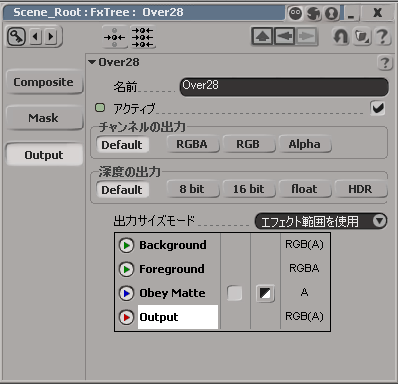This screenshot has height=384, width=398.
Task: Go to previous property page arrow
Action: 36,36
